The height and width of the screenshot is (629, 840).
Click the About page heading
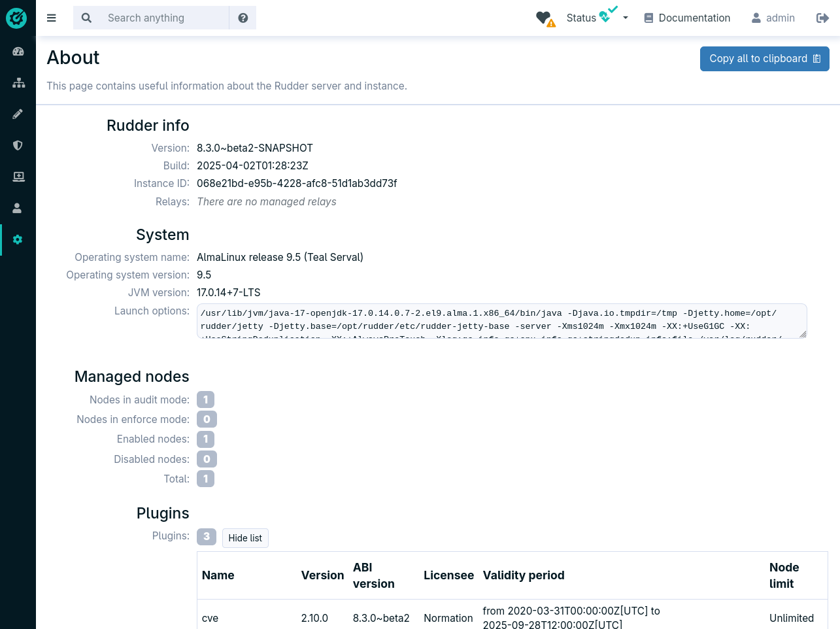point(73,58)
